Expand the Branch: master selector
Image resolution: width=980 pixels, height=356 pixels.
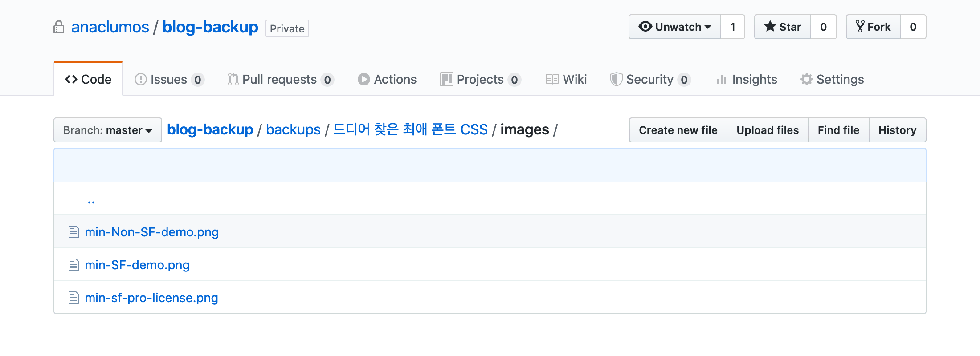(x=108, y=130)
